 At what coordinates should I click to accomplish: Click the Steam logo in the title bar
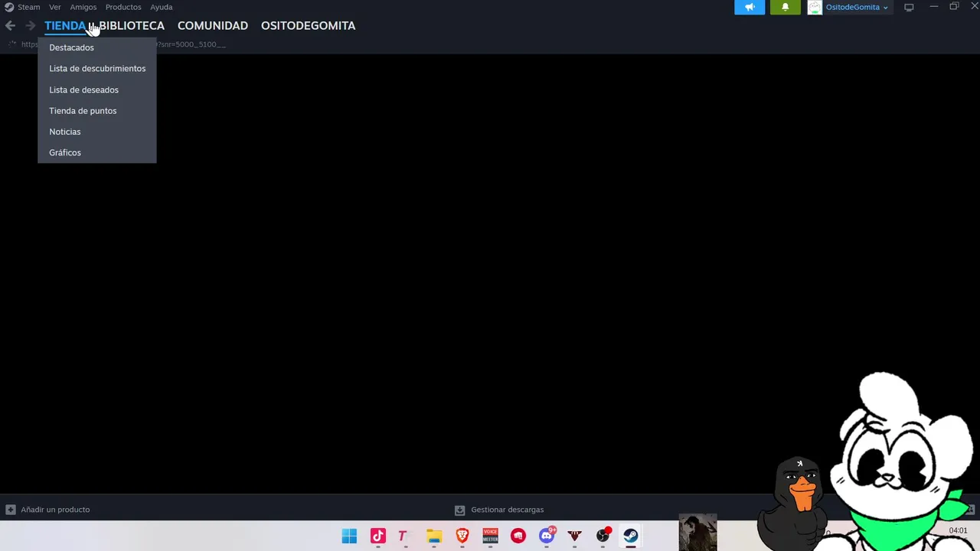coord(9,7)
